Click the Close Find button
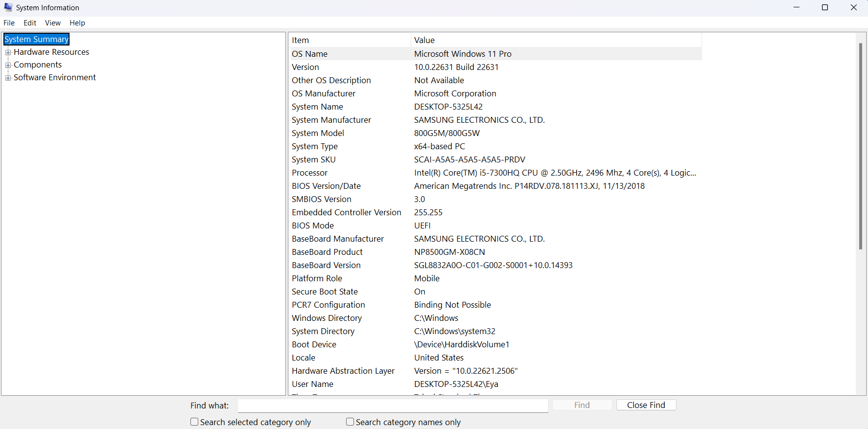This screenshot has width=868, height=429. click(646, 405)
